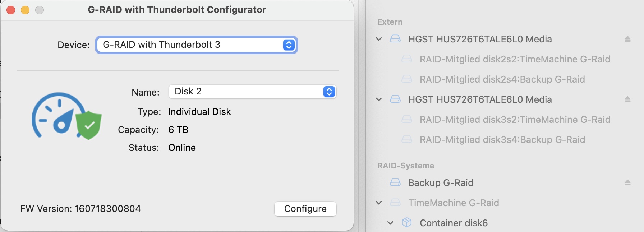Eject the second HGST HUS726T6TALE6L0 Media drive

coord(627,99)
